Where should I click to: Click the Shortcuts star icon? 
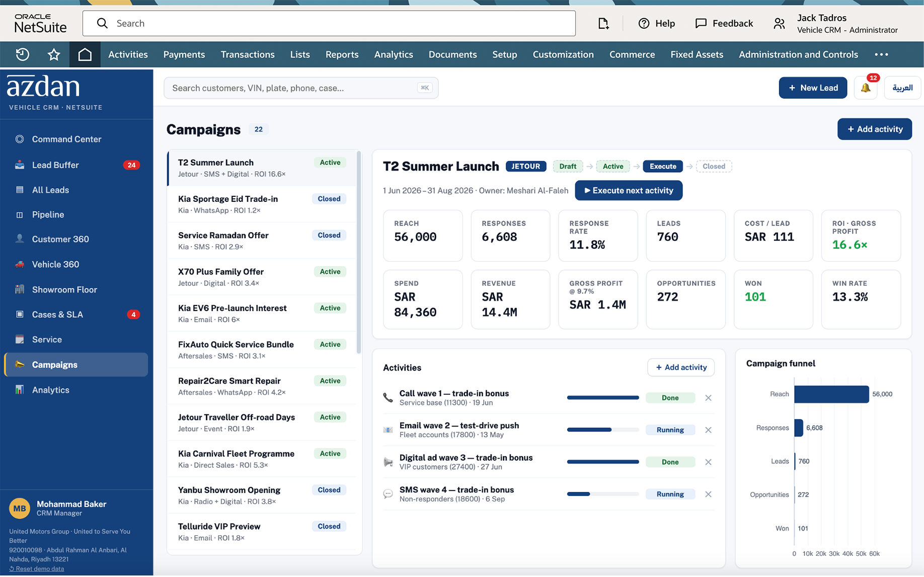pos(54,54)
